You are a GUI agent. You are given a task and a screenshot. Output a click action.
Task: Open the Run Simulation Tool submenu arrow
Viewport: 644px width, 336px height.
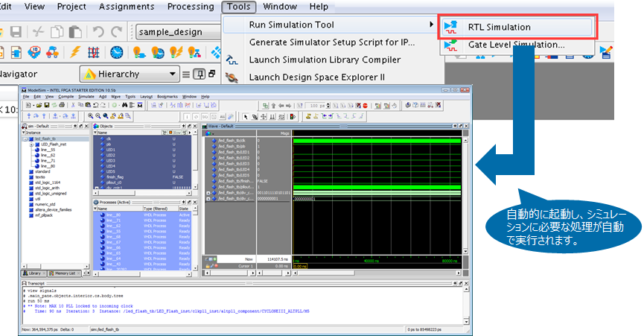point(431,25)
